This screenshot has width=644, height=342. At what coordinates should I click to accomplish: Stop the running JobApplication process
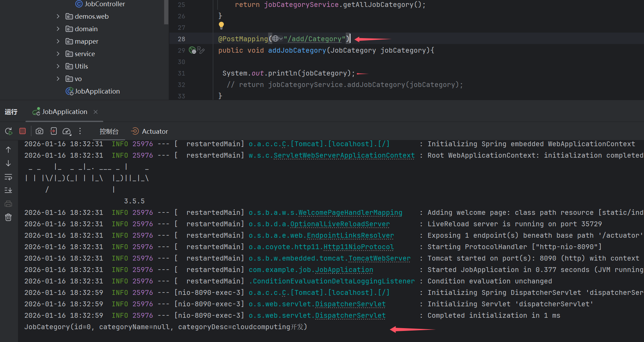click(x=23, y=131)
